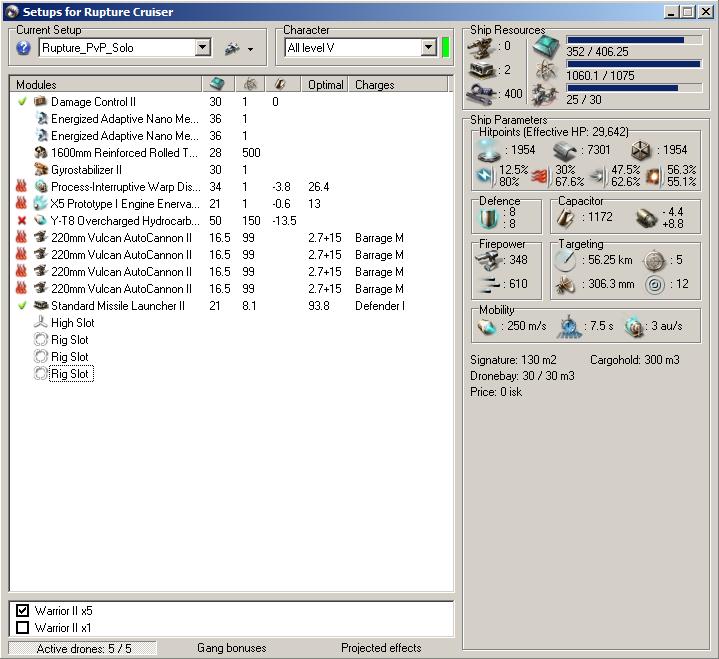Viewport: 719px width, 659px height.
Task: Click the 1600mm Reinforced Rolled Tungsten plate icon
Action: (x=41, y=152)
